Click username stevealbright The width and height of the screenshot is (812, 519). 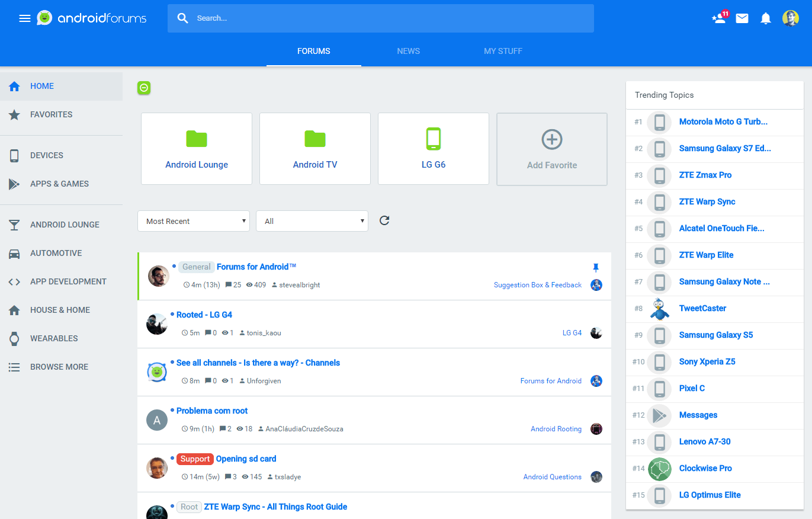click(x=300, y=285)
